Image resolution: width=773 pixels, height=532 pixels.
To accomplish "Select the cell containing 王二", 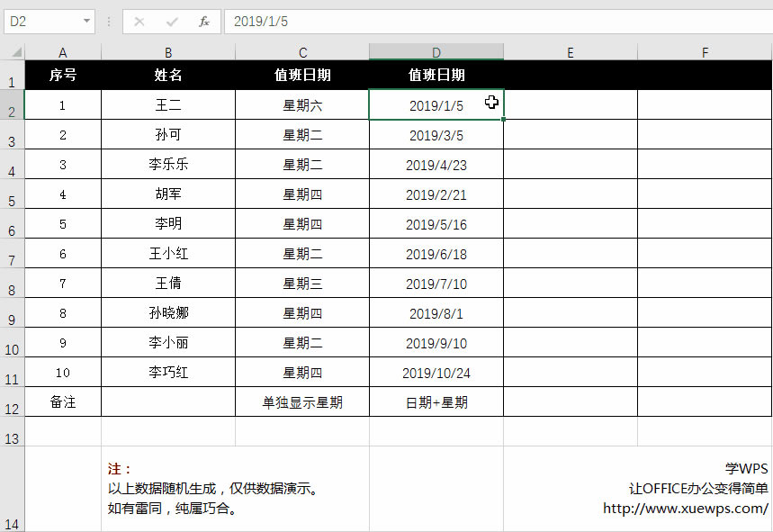I will (x=166, y=104).
